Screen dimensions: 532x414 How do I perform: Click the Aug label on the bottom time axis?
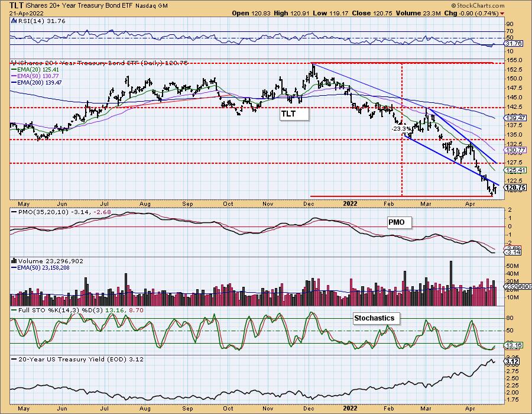pyautogui.click(x=145, y=408)
